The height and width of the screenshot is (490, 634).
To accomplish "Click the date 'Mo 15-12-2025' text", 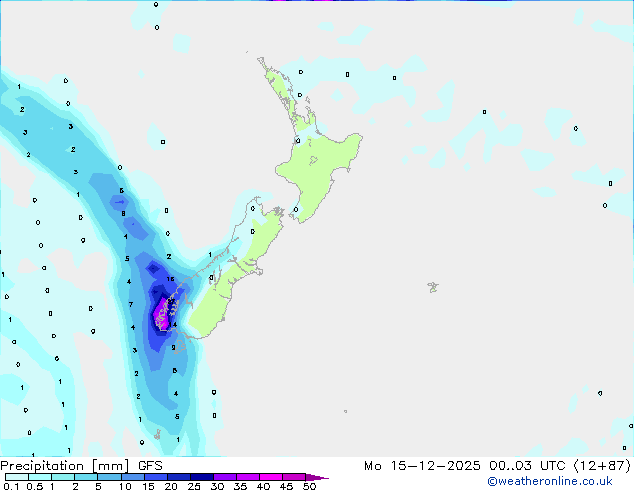I will 422,466.
